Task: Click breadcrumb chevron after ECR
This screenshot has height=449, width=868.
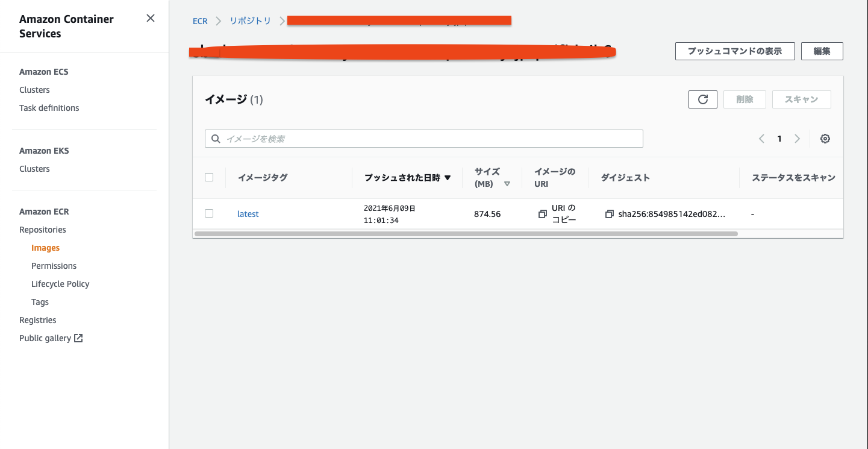Action: point(218,21)
